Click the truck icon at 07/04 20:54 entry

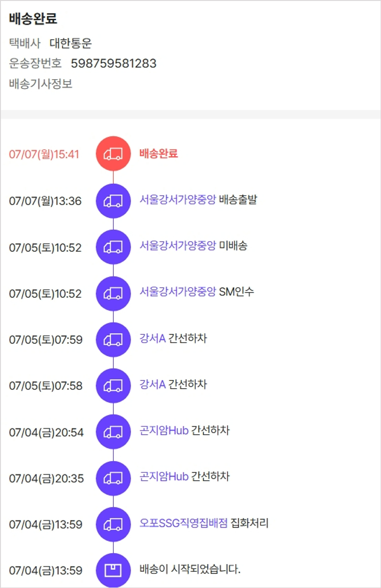pos(113,432)
